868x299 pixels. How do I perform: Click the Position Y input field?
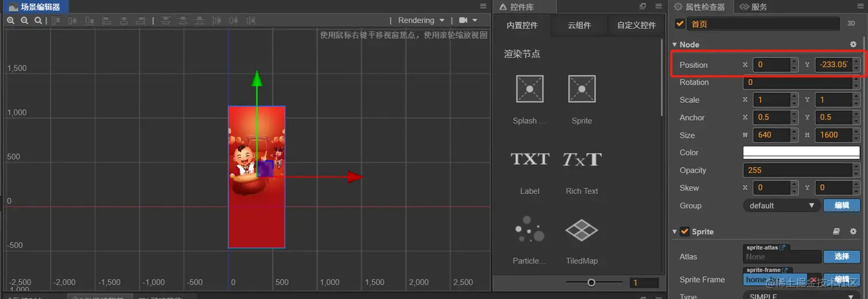click(838, 64)
